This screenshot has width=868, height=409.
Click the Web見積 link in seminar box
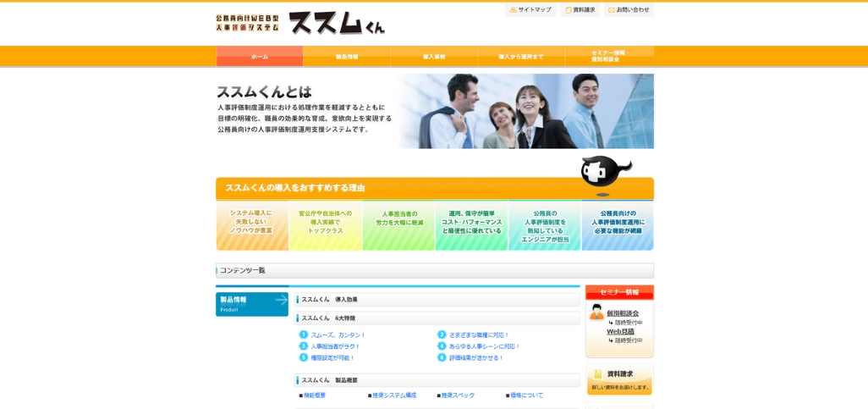tap(621, 331)
